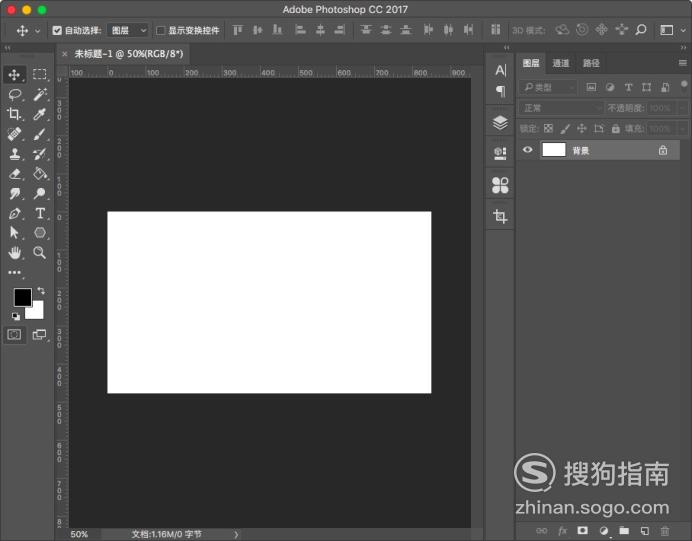Click the black foreground color swatch
This screenshot has height=541, width=692.
click(x=22, y=297)
